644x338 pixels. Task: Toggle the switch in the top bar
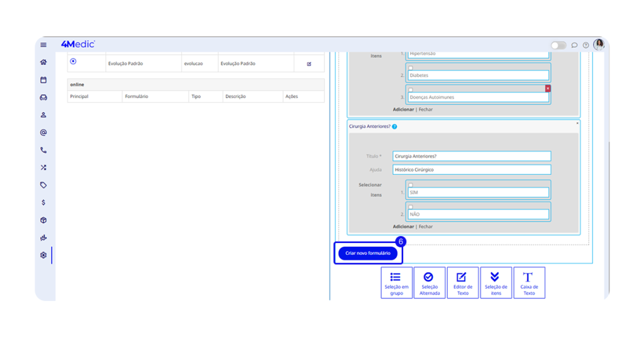pos(558,45)
